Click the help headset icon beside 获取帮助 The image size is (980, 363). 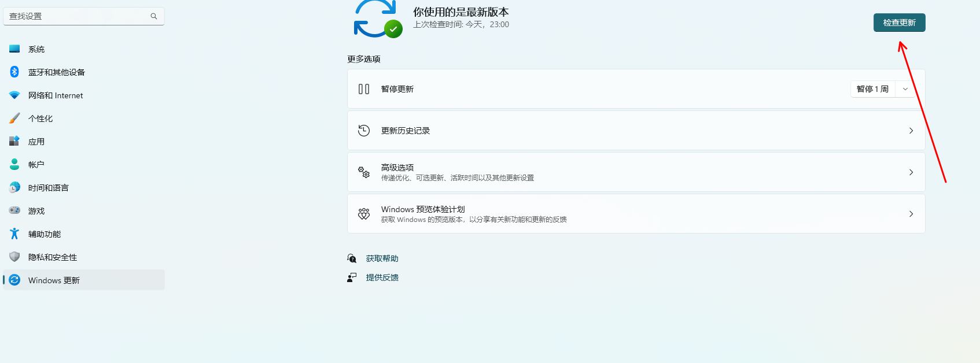point(352,258)
